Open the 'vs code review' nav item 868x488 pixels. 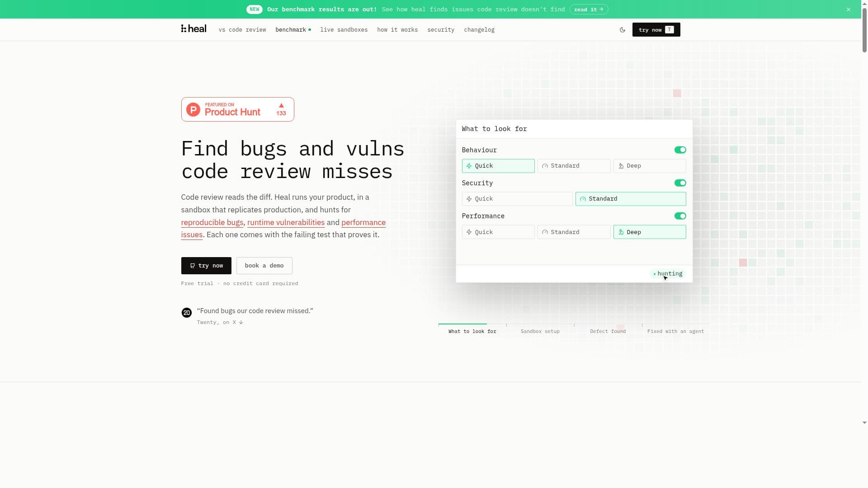point(242,30)
